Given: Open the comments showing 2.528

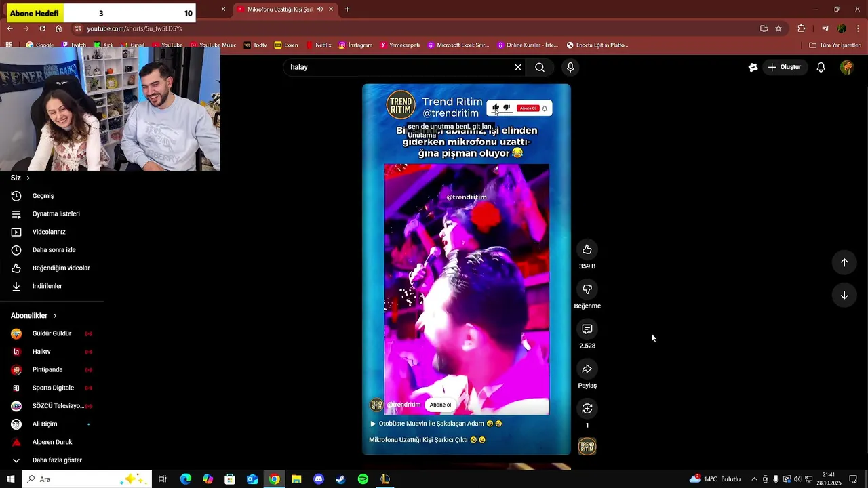Looking at the screenshot, I should coord(587,329).
